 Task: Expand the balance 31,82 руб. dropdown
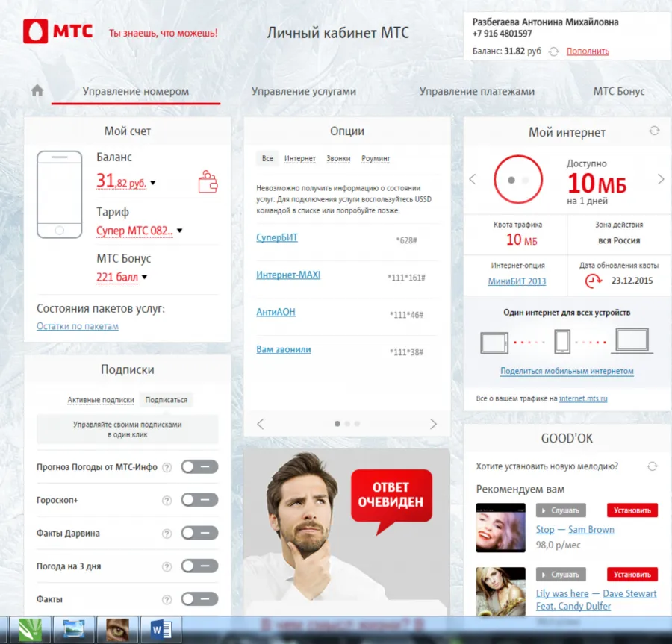click(x=153, y=183)
